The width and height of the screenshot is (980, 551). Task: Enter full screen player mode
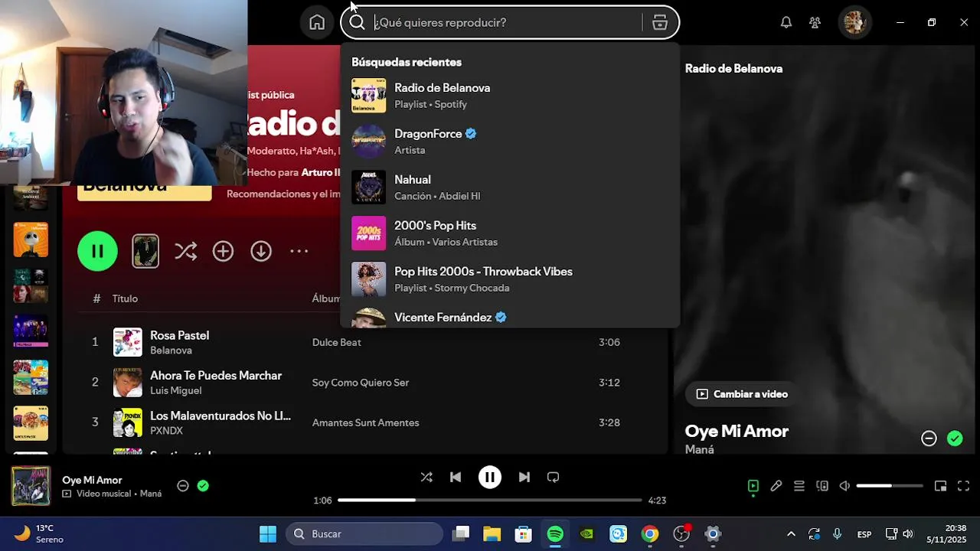(964, 486)
